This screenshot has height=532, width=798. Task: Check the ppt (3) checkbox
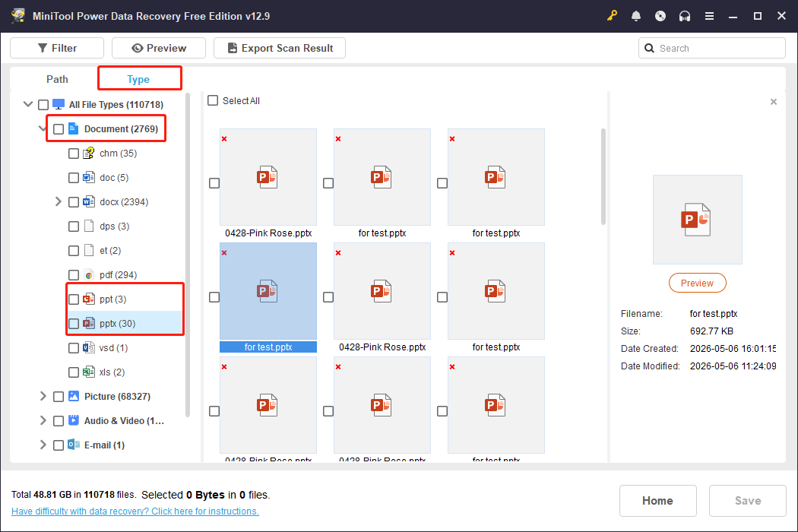74,299
